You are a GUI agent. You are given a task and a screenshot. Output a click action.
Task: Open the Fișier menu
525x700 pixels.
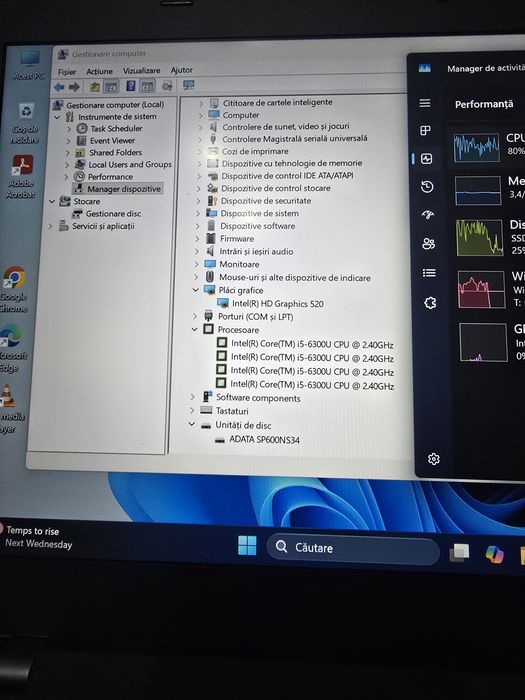click(x=67, y=72)
